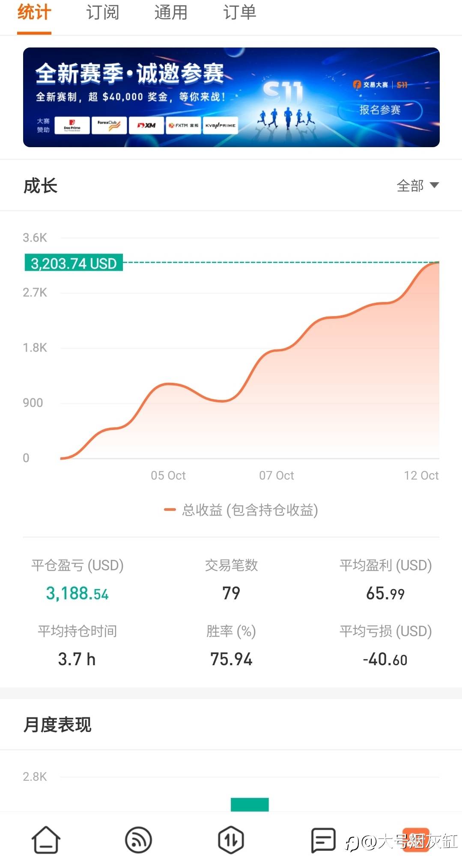Select the 统计 tab

point(34,13)
